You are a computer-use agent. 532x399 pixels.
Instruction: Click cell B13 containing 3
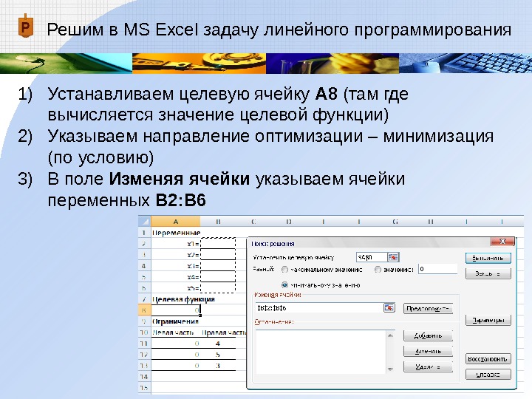tap(218, 366)
